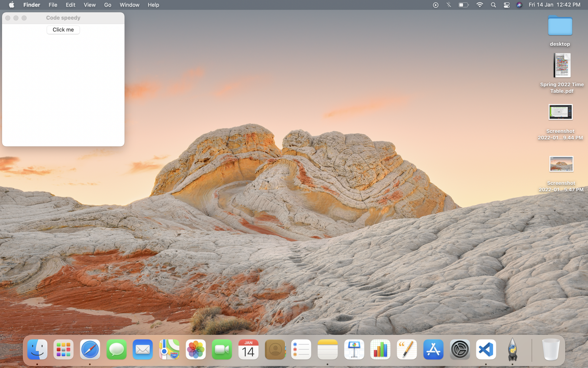
Task: Open the Go menu
Action: [x=107, y=5]
